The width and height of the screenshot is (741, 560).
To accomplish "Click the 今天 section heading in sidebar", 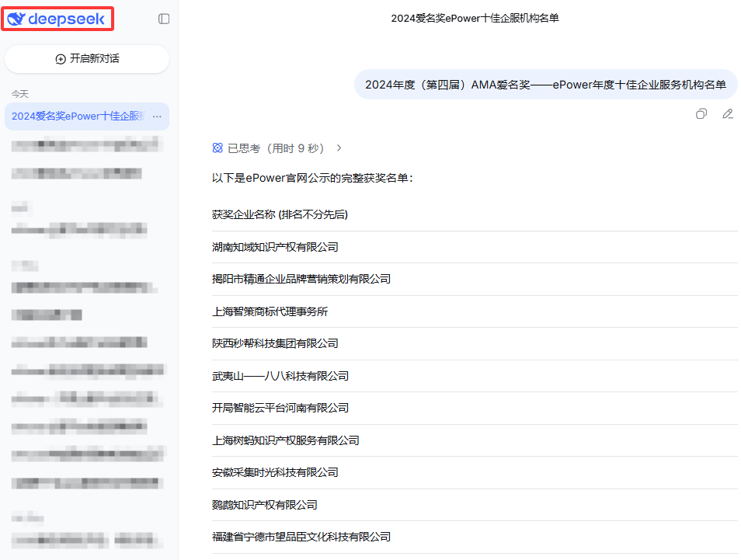I will 19,94.
